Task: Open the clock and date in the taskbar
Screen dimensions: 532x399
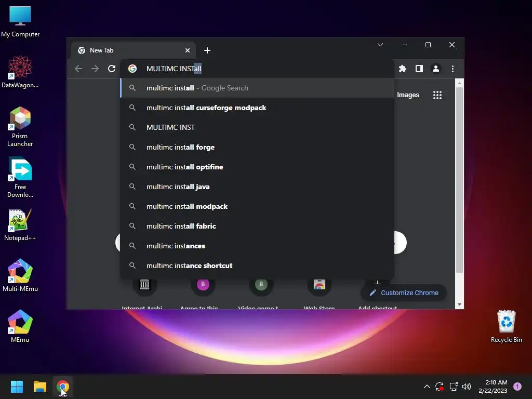Action: click(493, 387)
